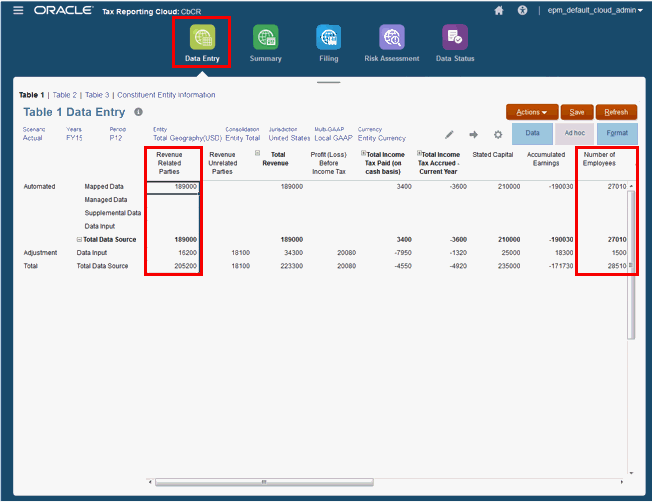
Task: Select the Ad hoc tab
Action: [575, 133]
